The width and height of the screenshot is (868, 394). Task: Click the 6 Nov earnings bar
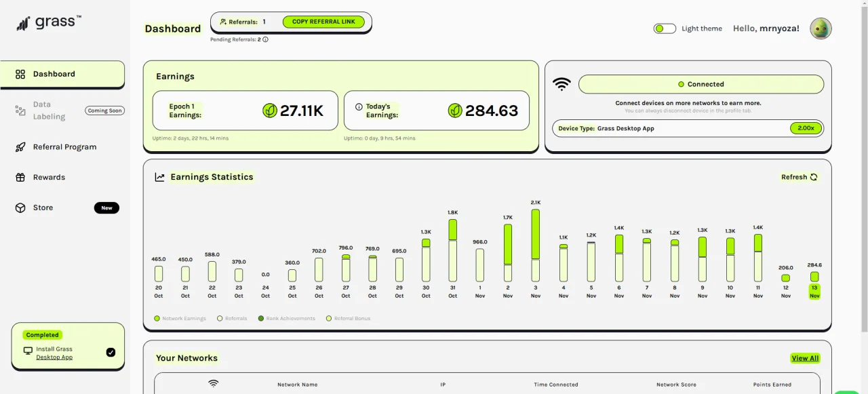pos(619,258)
